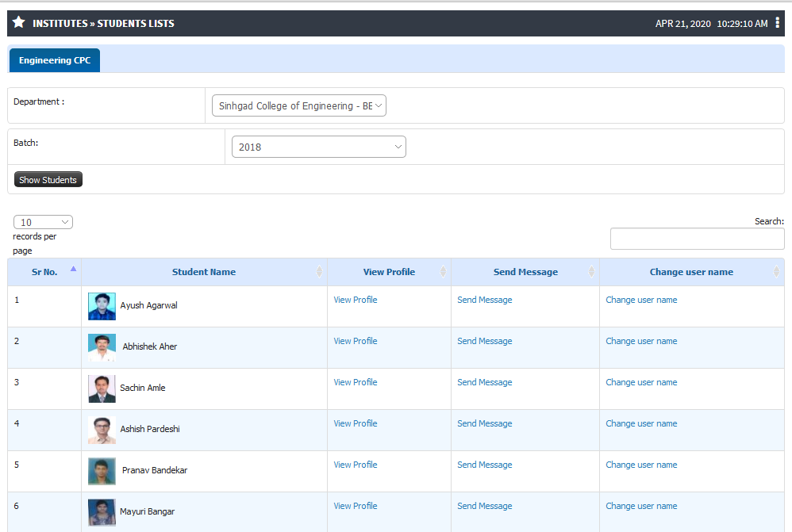Click the Student Name column header
This screenshot has height=532, width=792.
tap(204, 272)
